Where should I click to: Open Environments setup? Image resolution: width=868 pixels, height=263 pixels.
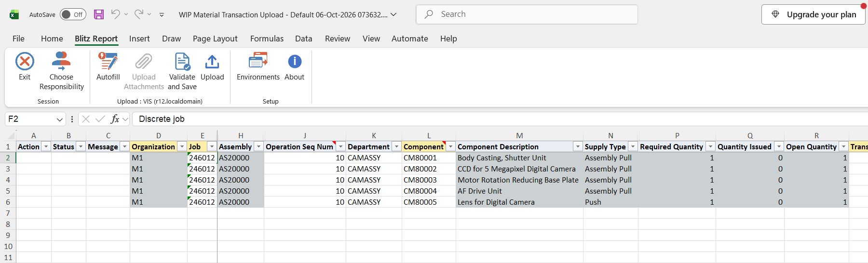[258, 66]
